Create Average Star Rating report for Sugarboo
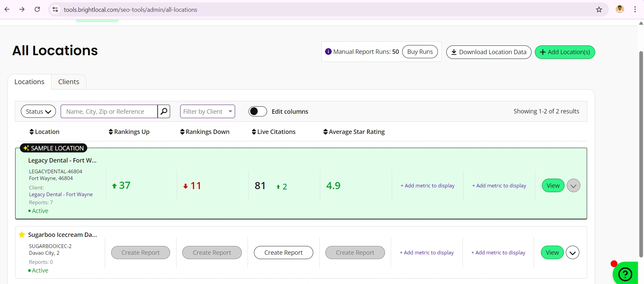 click(x=355, y=252)
